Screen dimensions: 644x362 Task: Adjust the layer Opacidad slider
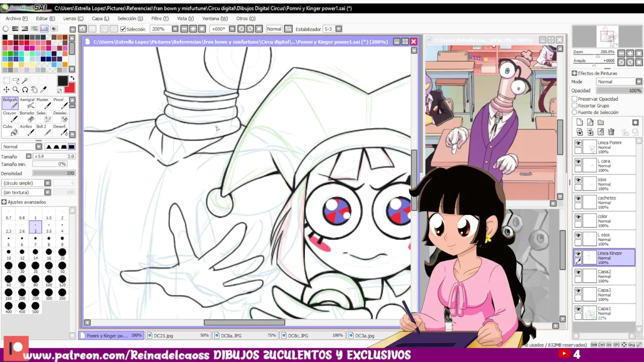tap(619, 90)
